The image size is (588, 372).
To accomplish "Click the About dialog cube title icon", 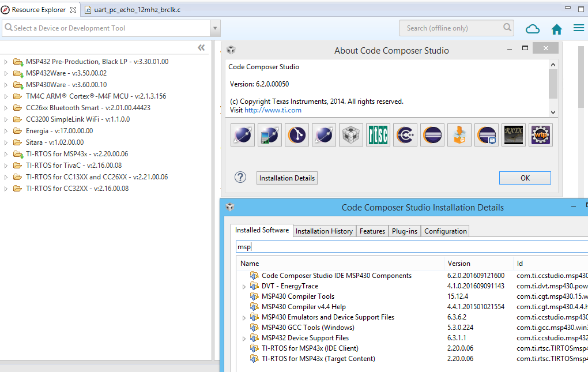I will click(x=231, y=50).
